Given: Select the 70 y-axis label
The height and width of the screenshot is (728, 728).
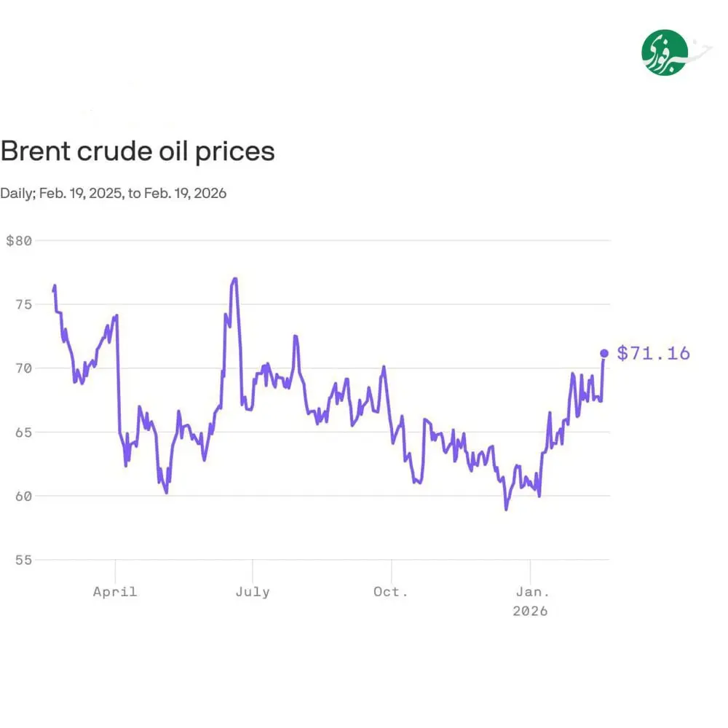Looking at the screenshot, I should click(x=23, y=368).
